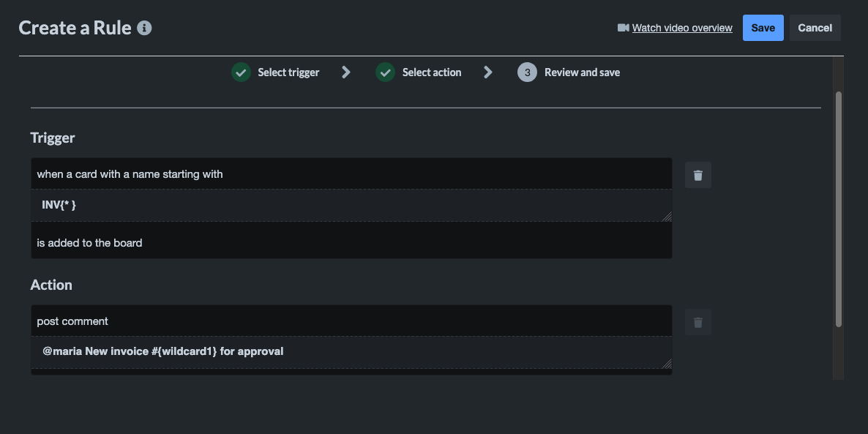Open the Watch video overview link
The width and height of the screenshot is (868, 434).
681,28
